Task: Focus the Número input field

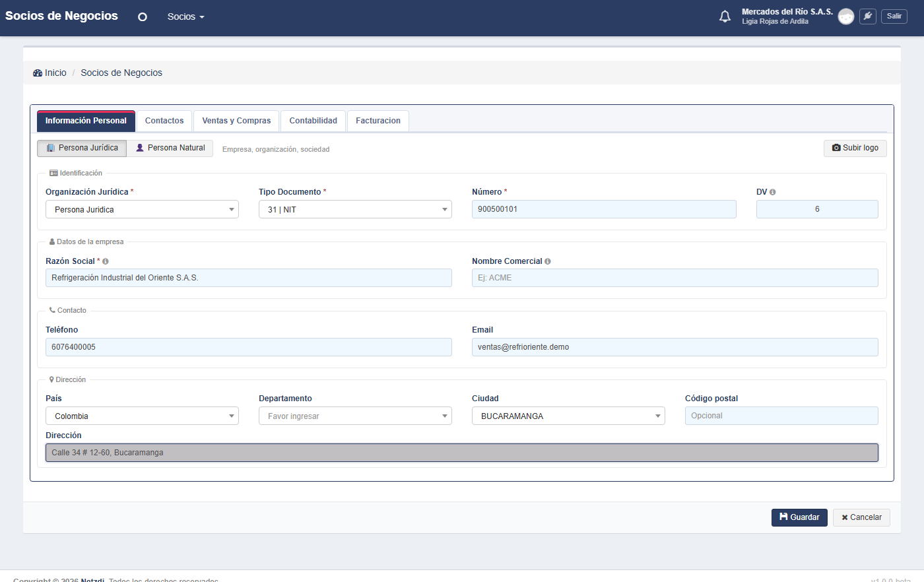Action: (604, 209)
